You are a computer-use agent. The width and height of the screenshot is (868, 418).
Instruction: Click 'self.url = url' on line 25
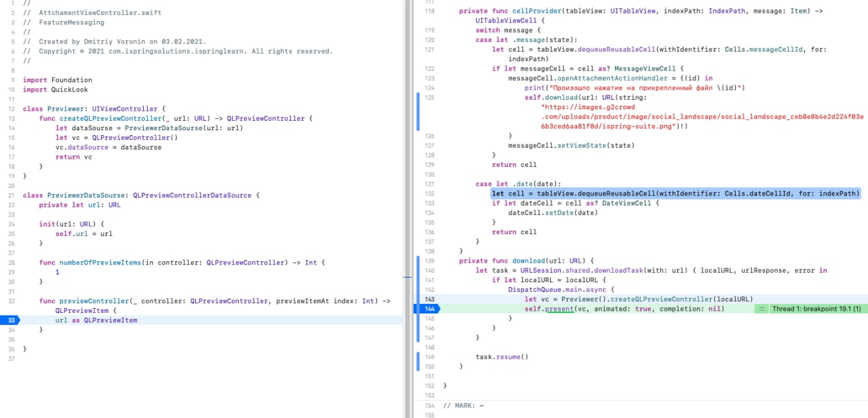pyautogui.click(x=84, y=234)
